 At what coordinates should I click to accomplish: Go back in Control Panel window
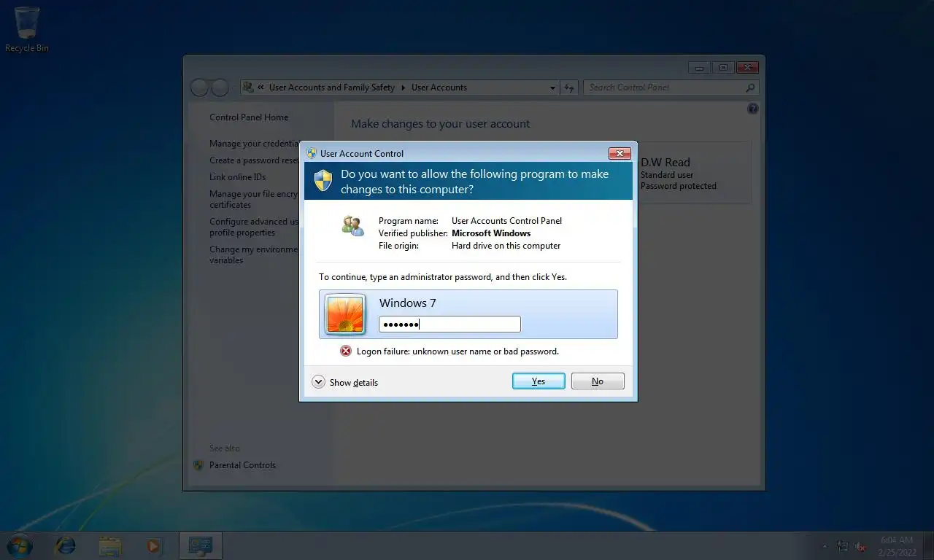[199, 88]
